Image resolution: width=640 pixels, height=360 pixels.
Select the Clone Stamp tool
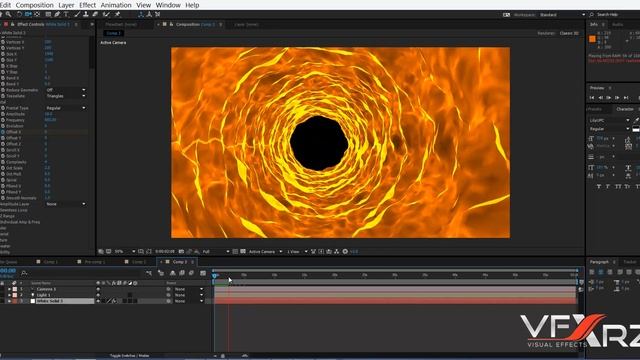pos(86,14)
